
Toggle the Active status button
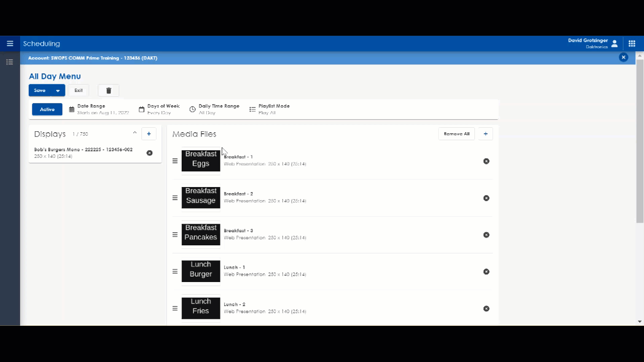click(47, 110)
